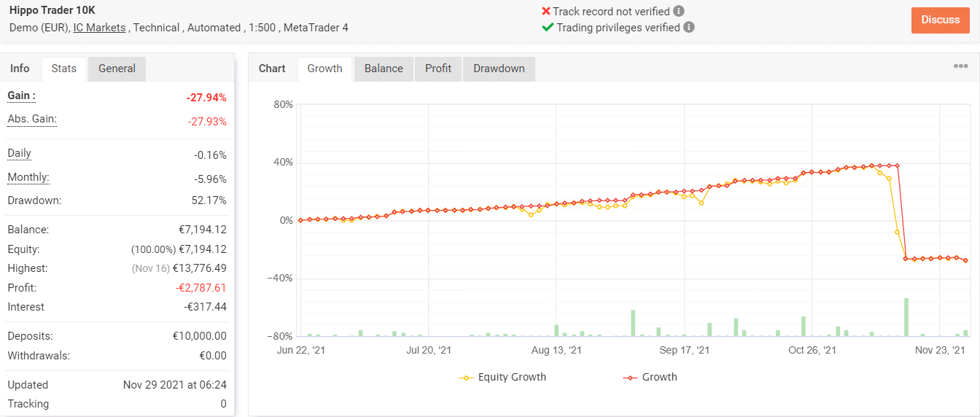Viewport: 980px width, 417px height.
Task: Click the orange Discuss button
Action: (940, 20)
